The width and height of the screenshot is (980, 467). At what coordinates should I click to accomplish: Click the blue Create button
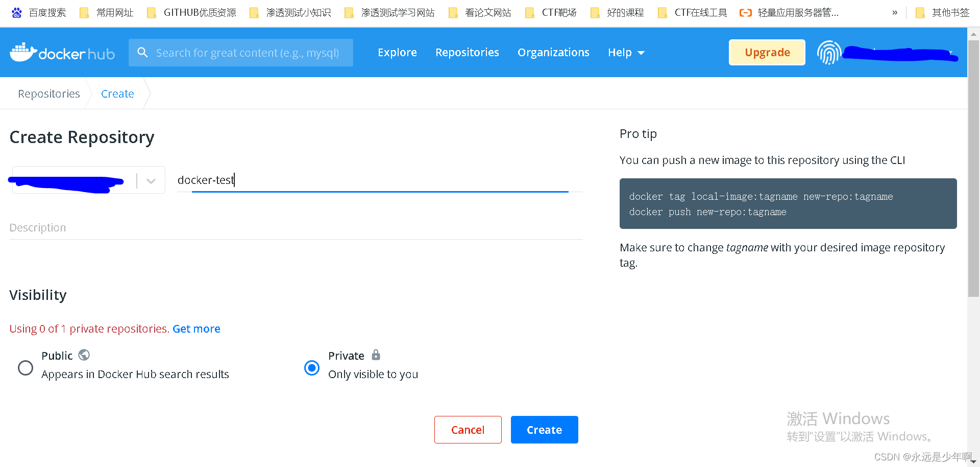pyautogui.click(x=545, y=430)
